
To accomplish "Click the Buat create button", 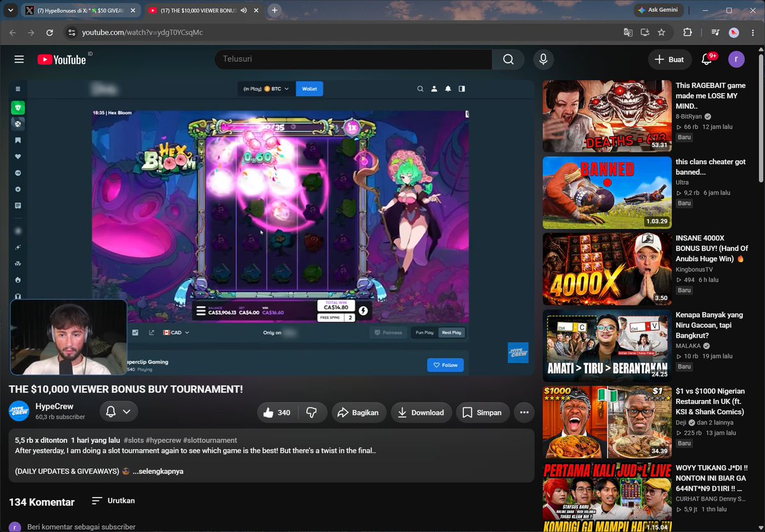I will click(669, 59).
